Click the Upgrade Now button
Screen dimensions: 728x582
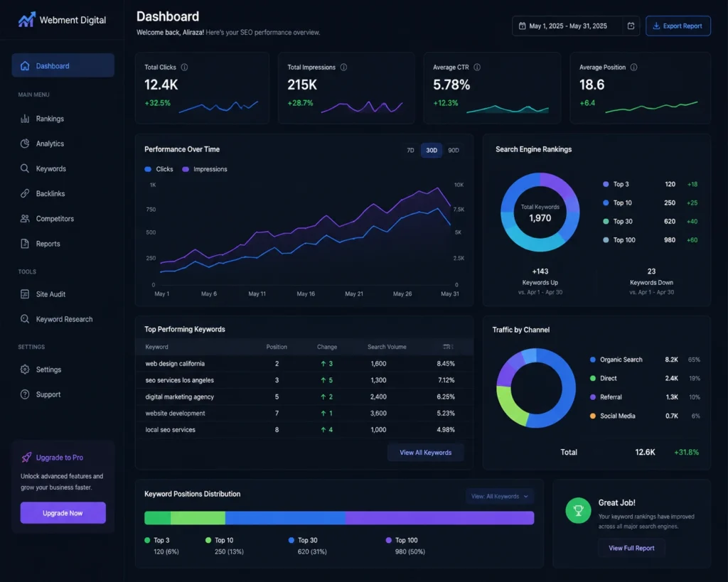pos(63,513)
